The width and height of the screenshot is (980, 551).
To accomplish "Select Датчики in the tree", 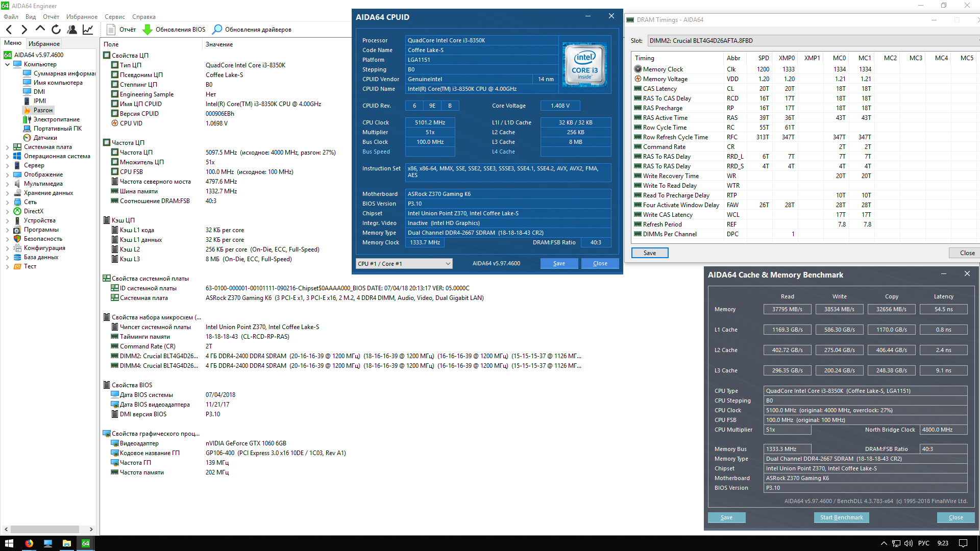I will point(45,138).
